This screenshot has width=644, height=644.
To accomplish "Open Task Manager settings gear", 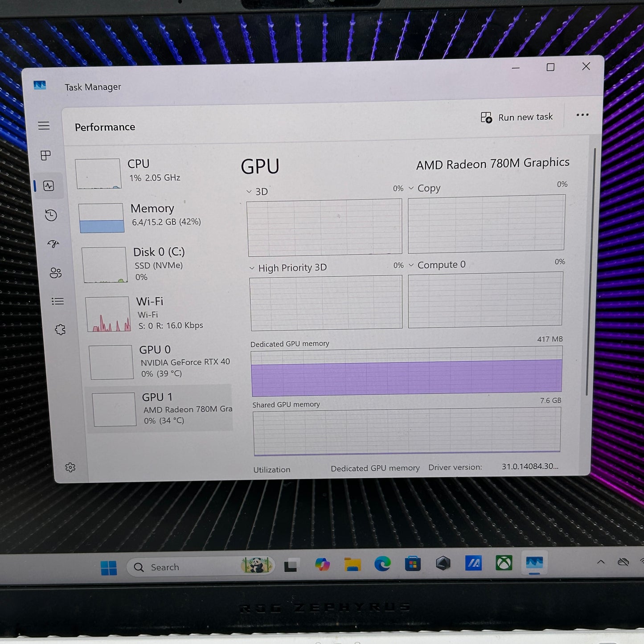I will point(70,467).
